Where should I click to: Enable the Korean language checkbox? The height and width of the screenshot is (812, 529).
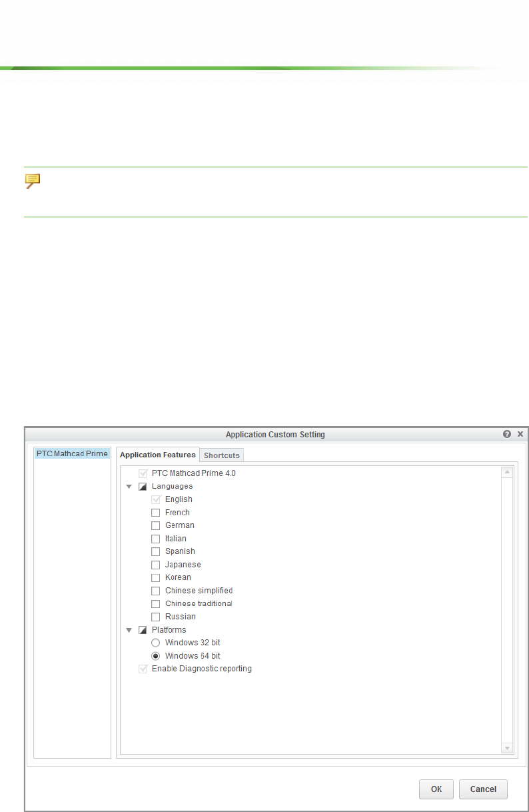(156, 577)
